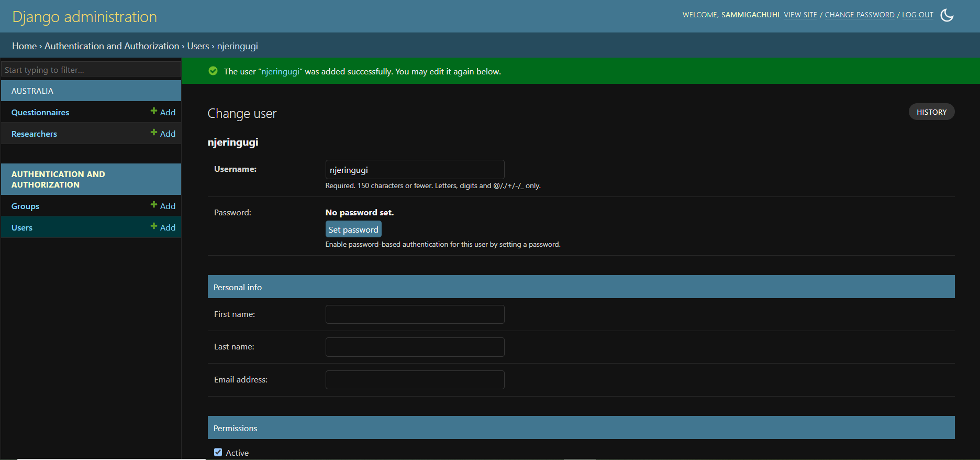980x460 pixels.
Task: Open Authentication and Authorization sidebar header
Action: pyautogui.click(x=58, y=179)
